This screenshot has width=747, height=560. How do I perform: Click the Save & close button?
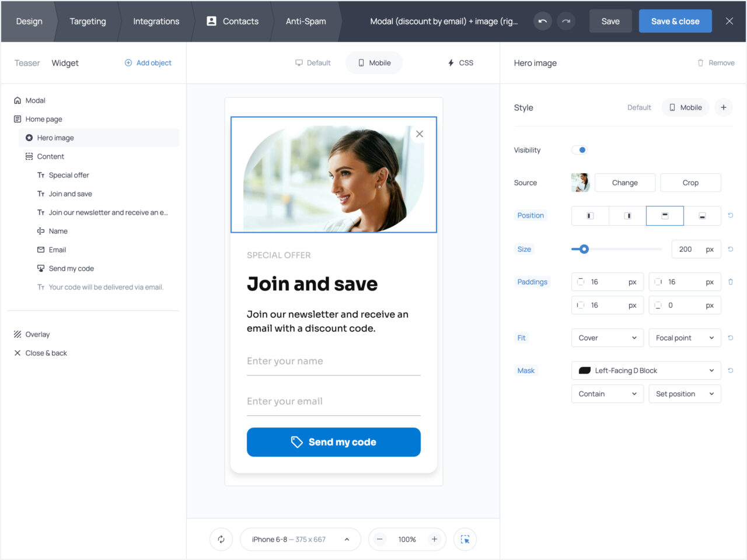(675, 22)
